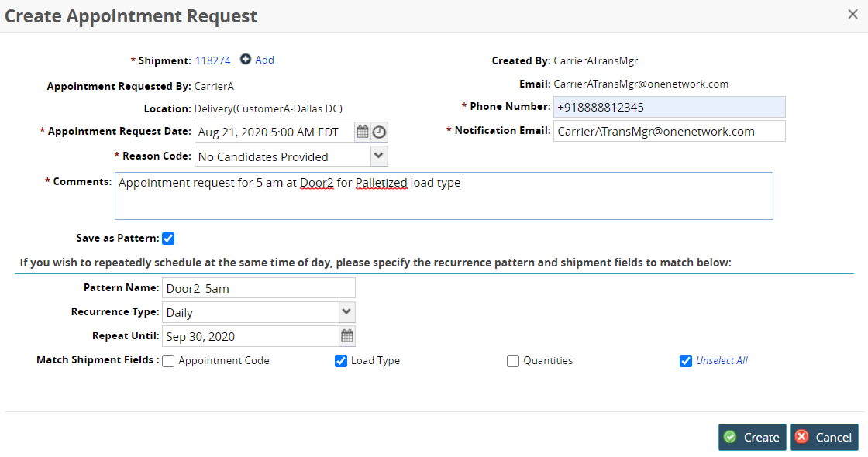Screen dimensions: 868x457
Task: Click the Unselect All link text
Action: click(x=722, y=361)
